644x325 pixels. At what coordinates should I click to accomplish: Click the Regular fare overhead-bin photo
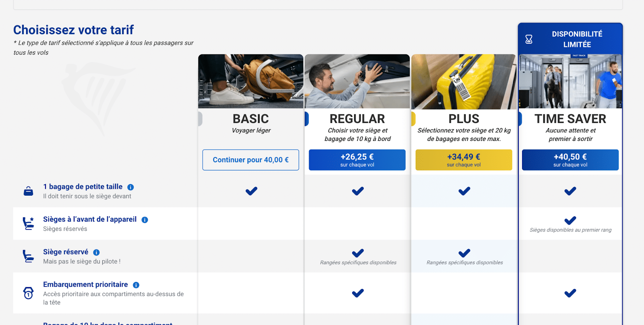[x=357, y=81]
